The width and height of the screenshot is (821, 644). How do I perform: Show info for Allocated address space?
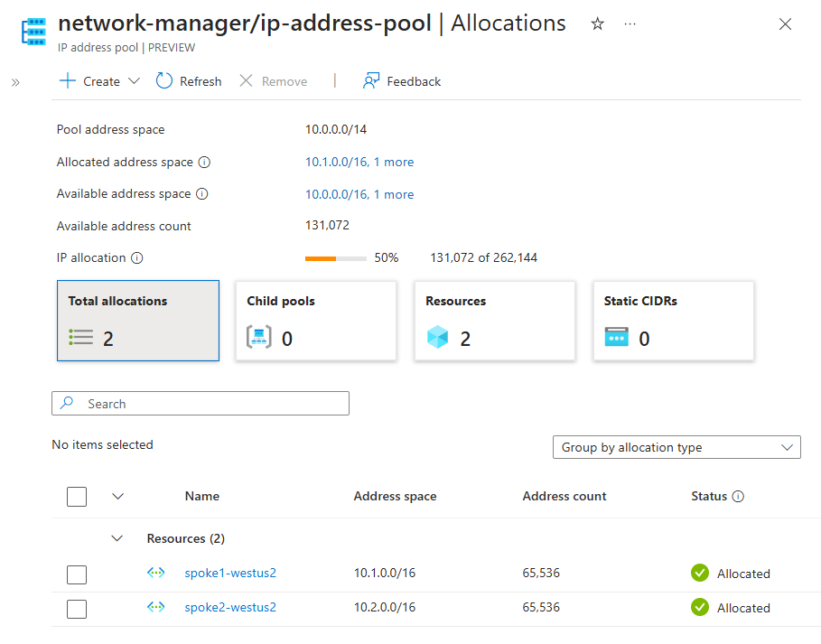pos(204,163)
